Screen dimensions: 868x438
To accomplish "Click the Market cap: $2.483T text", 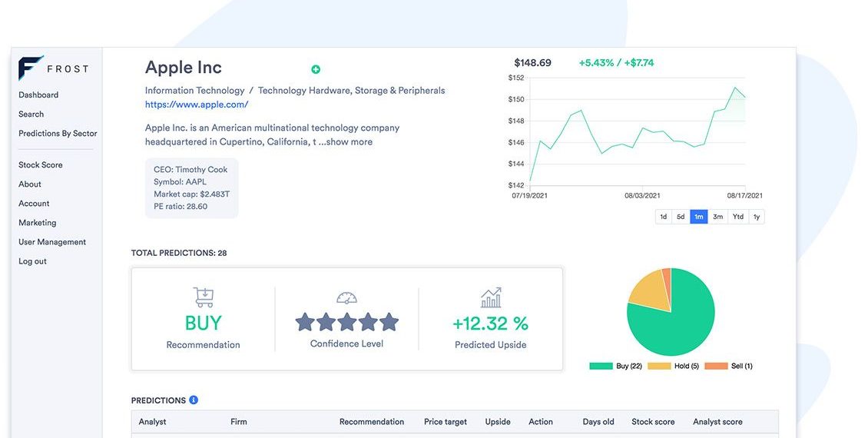I will point(191,194).
